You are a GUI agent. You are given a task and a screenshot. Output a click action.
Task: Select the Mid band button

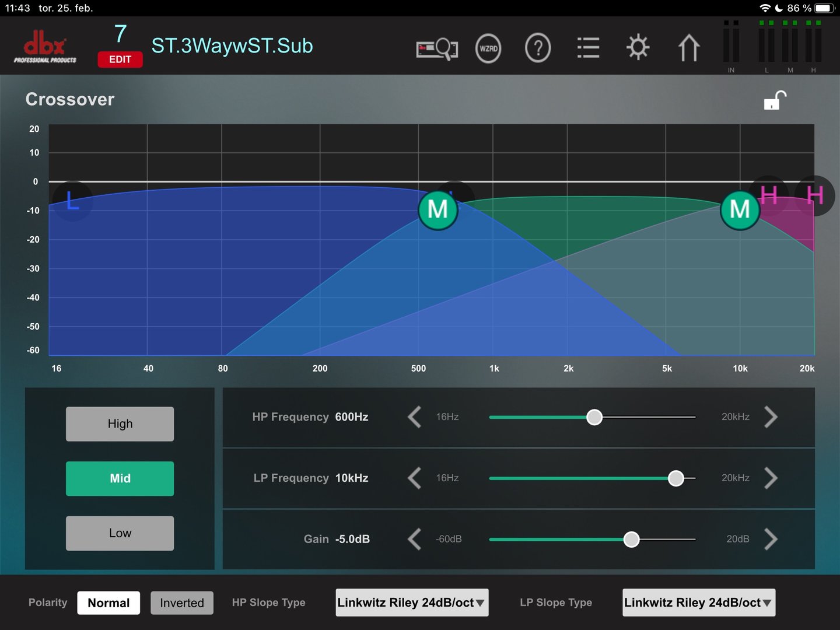[120, 479]
